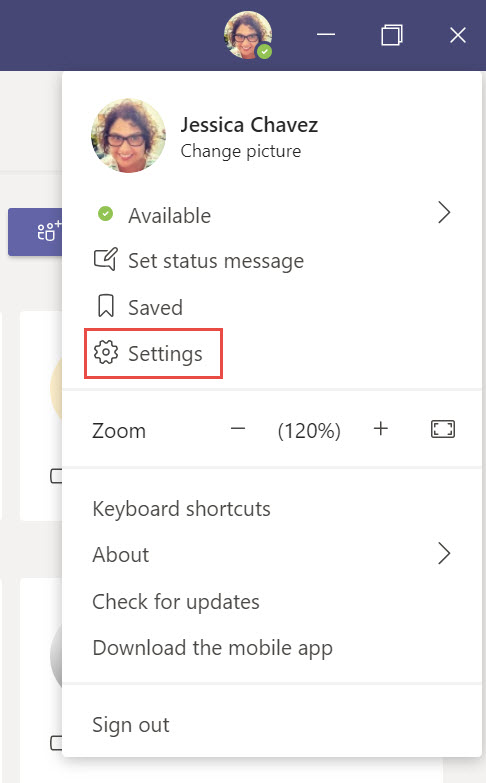
Task: Open the Available status options
Action: click(272, 215)
